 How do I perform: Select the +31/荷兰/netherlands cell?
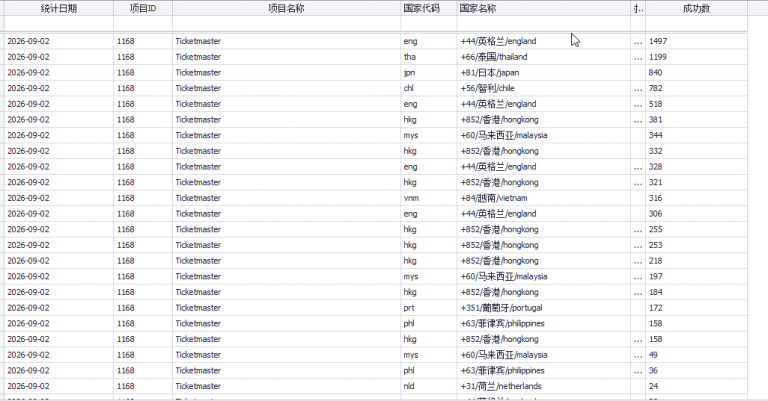click(x=544, y=386)
